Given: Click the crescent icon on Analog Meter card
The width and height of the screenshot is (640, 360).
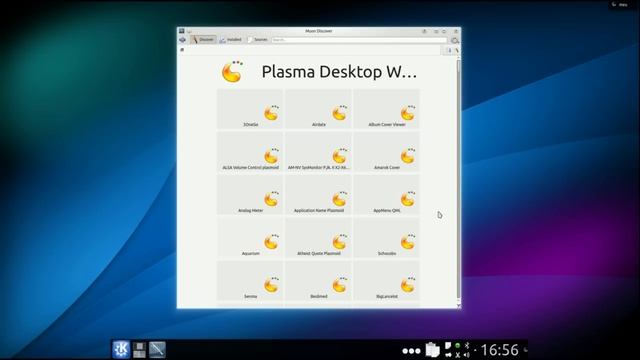Looking at the screenshot, I should [x=271, y=199].
